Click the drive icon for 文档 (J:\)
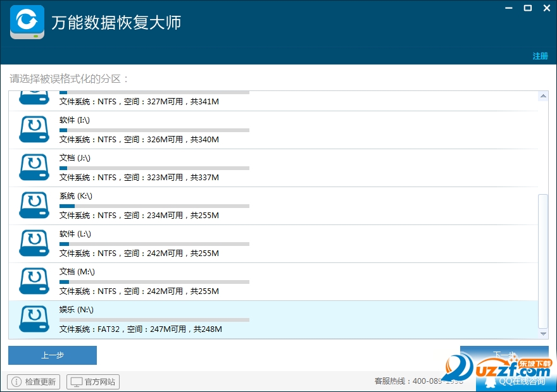Viewport: 557px width, 392px height. pyautogui.click(x=34, y=168)
